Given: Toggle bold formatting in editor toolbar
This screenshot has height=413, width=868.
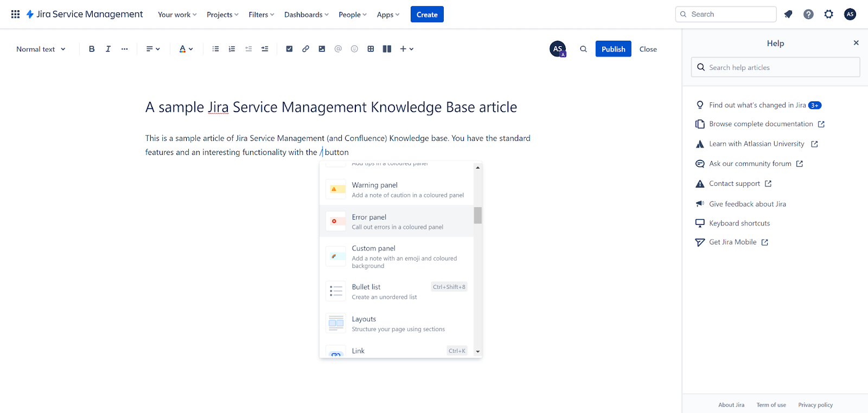Looking at the screenshot, I should [x=92, y=49].
